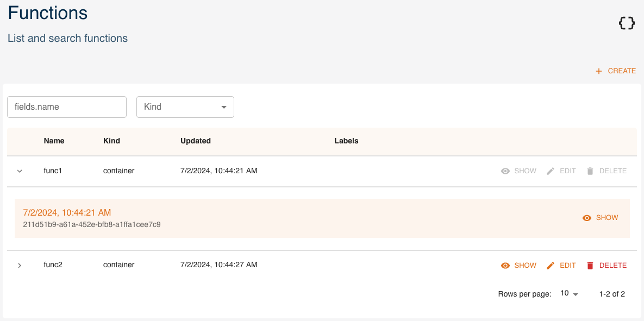Sort by the Updated column header
This screenshot has height=321, width=644.
click(x=195, y=141)
